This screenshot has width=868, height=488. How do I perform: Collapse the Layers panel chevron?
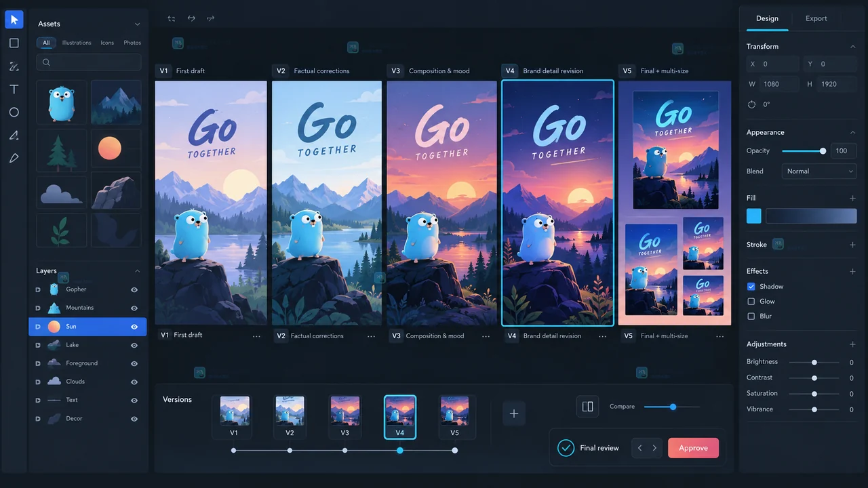(138, 271)
